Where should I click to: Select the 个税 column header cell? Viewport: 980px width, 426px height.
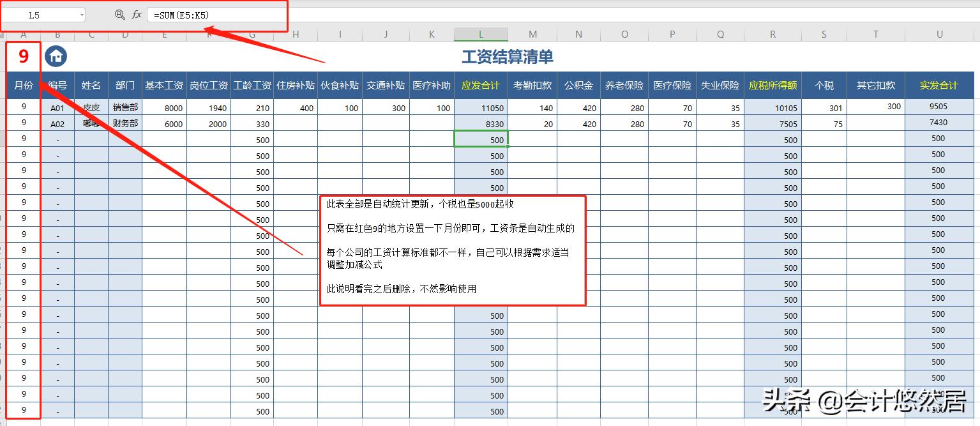[824, 84]
